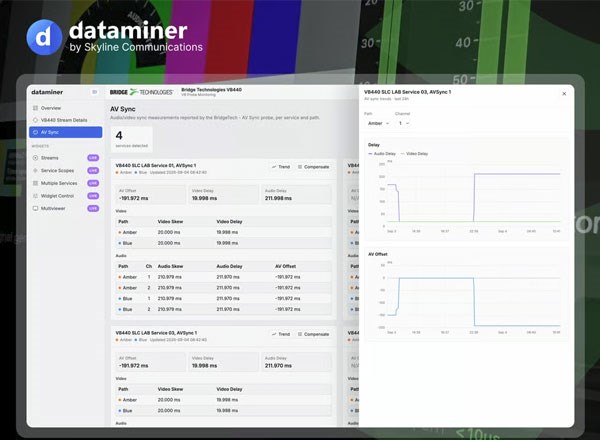The width and height of the screenshot is (600, 440).
Task: Toggle Video Delay series in Delay legend
Action: click(x=414, y=153)
